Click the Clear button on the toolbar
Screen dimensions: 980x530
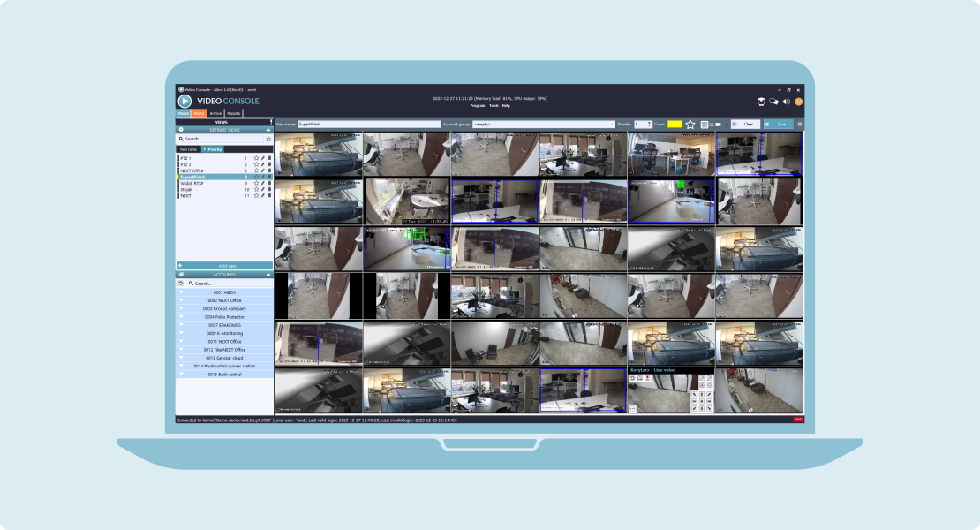pos(748,124)
